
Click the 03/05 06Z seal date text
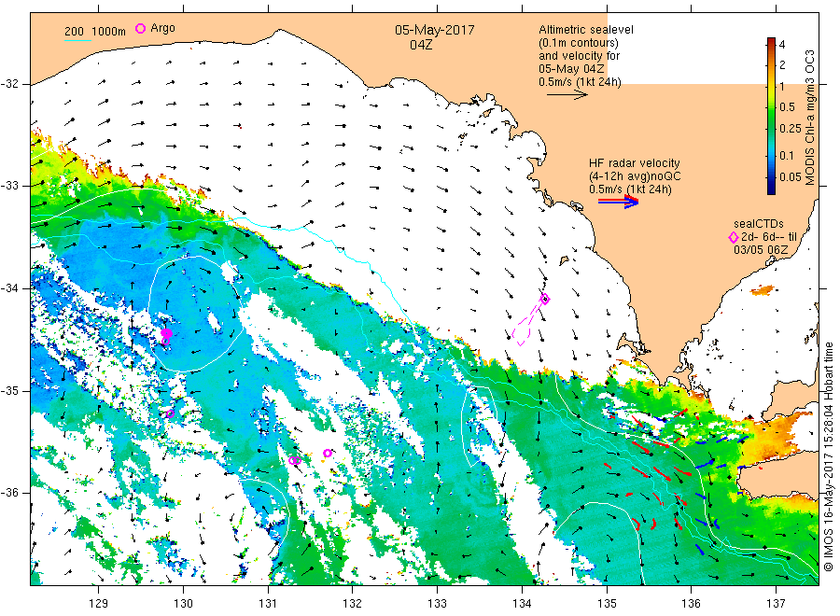point(761,249)
